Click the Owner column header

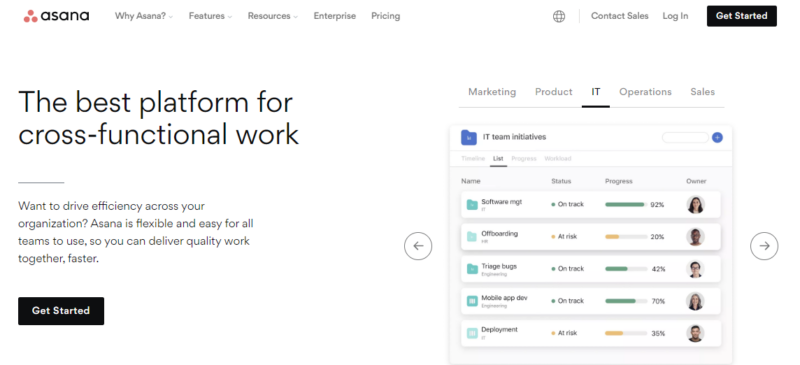click(x=696, y=181)
